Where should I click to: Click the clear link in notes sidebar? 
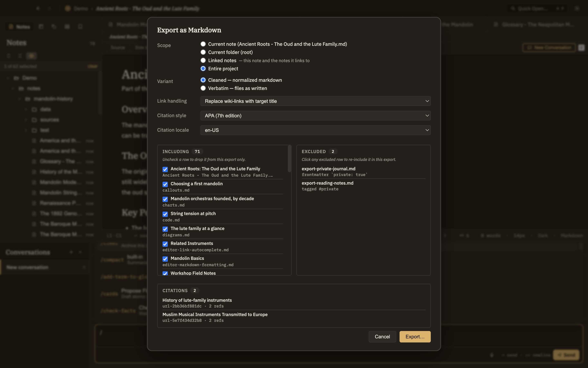tap(92, 66)
